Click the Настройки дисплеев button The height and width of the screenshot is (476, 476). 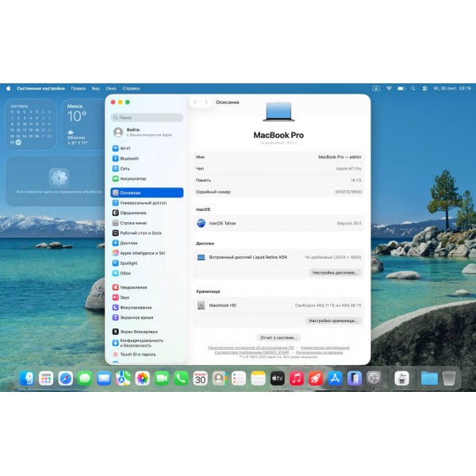click(x=335, y=272)
